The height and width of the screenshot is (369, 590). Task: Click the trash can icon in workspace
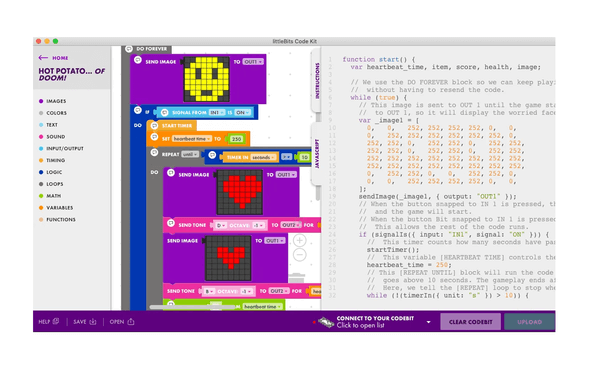pos(297,278)
